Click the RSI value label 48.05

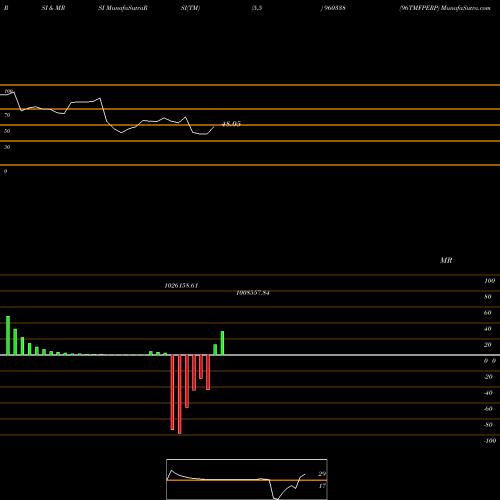tap(231, 124)
